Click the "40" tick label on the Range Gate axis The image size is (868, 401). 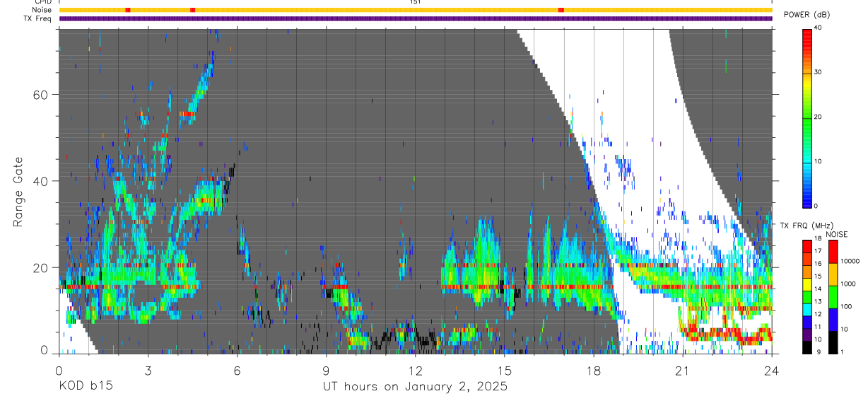pyautogui.click(x=42, y=181)
